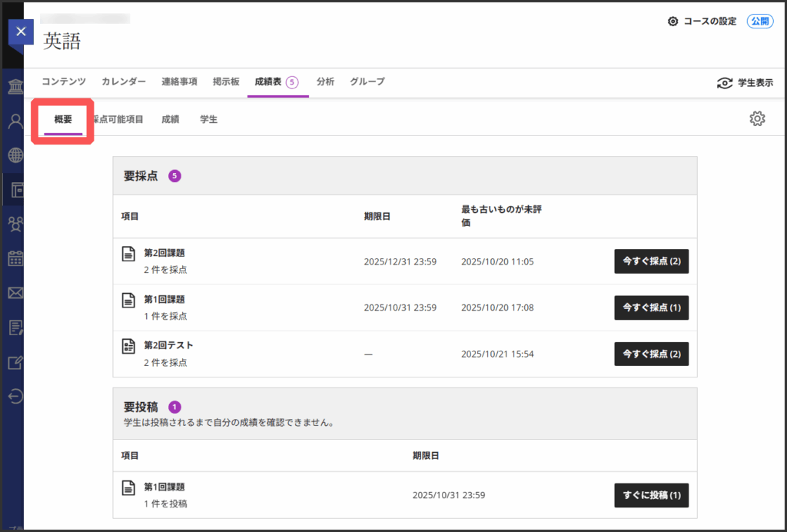Open the institution page sidebar icon
This screenshot has width=787, height=532.
15,85
